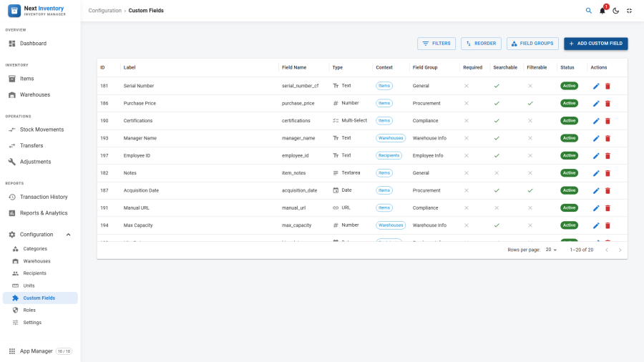
Task: Click the Field Group column header
Action: point(425,68)
